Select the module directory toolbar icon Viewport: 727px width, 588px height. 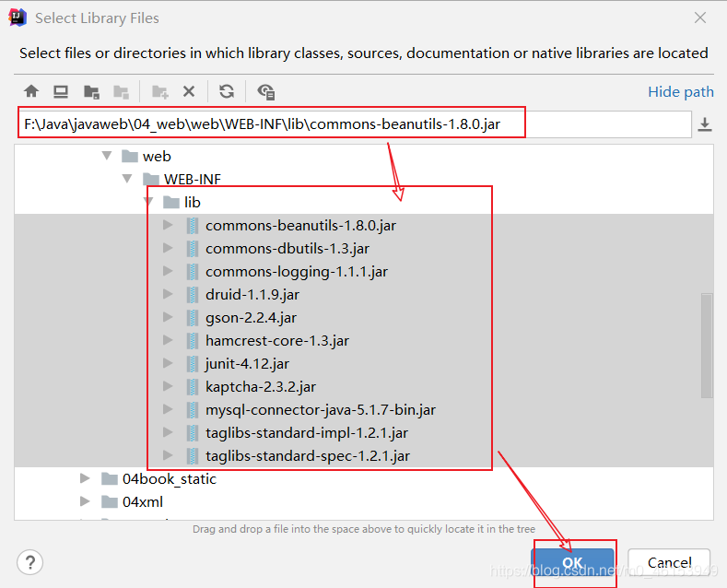pos(121,91)
